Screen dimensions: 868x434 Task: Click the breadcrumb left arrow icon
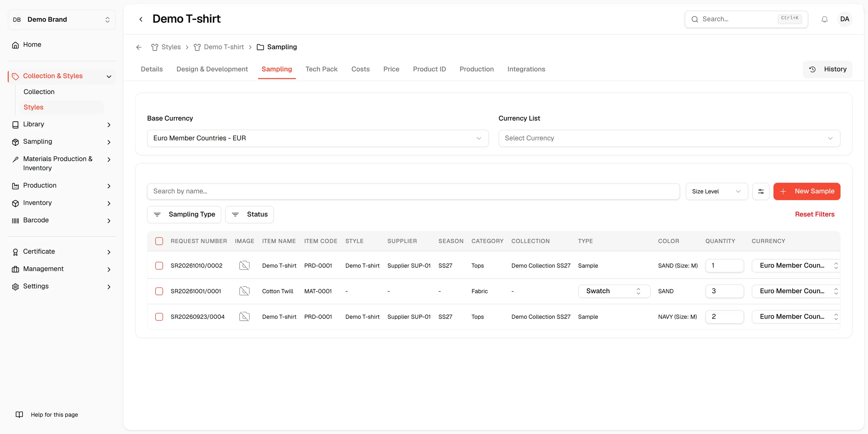pyautogui.click(x=139, y=47)
